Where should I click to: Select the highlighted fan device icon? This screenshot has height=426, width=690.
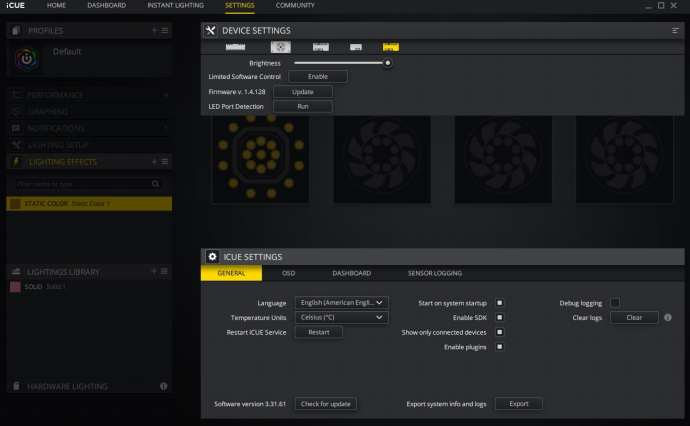pyautogui.click(x=280, y=47)
